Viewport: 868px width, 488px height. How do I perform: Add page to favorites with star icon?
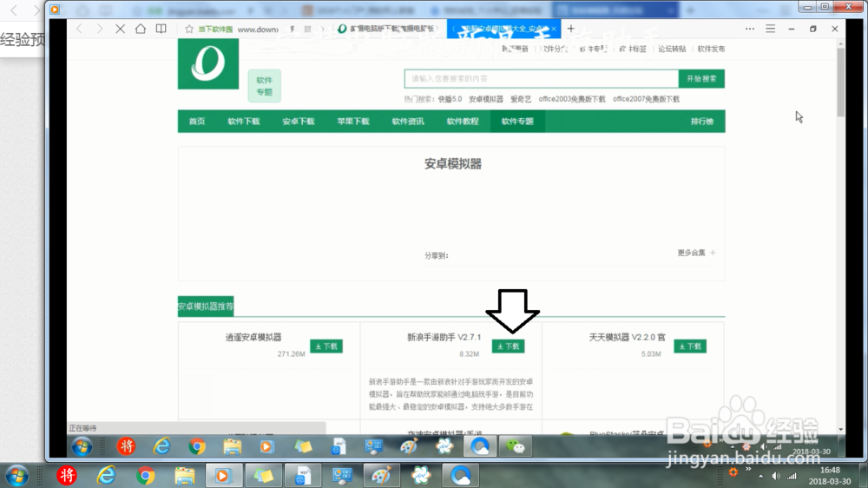click(x=189, y=29)
